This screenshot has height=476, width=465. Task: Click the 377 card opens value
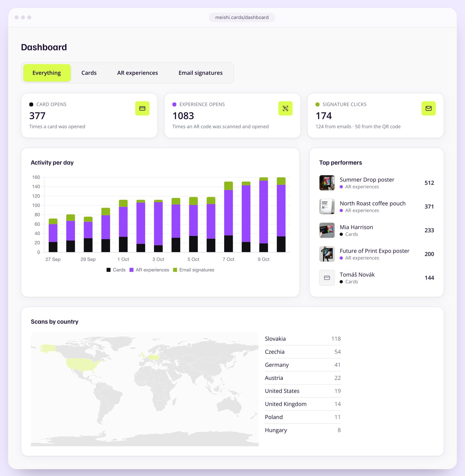(x=37, y=116)
